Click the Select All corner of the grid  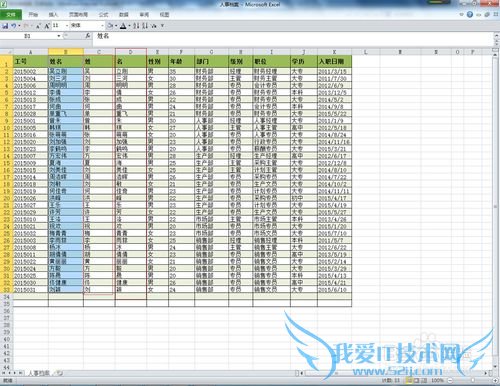point(6,52)
